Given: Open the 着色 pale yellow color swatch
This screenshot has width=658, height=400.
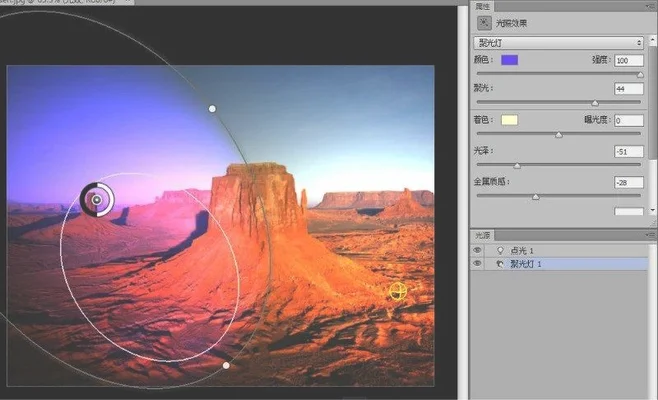Looking at the screenshot, I should pos(509,120).
